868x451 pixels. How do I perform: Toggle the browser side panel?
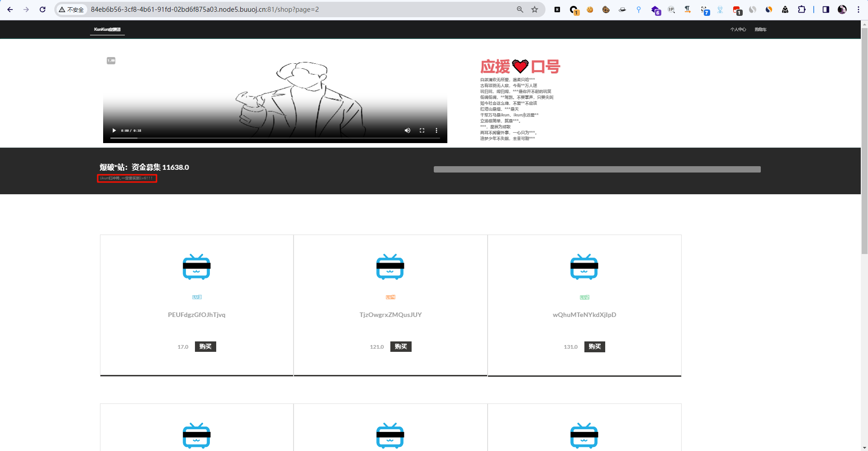[825, 10]
